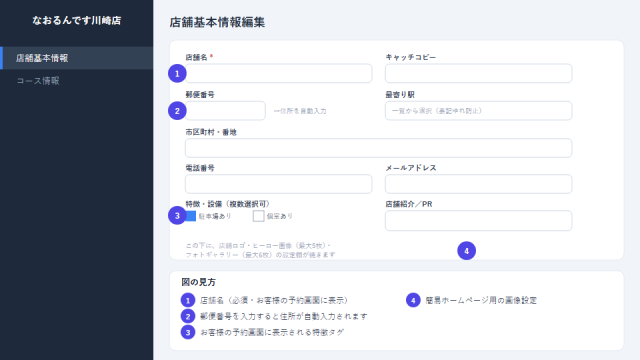Open 店舗基本情報 in the sidebar

[77, 58]
